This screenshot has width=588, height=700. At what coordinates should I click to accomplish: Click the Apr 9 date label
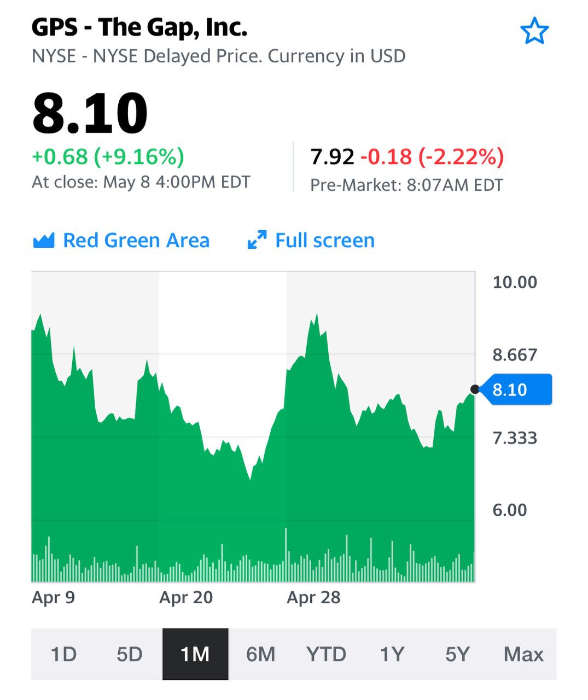53,597
